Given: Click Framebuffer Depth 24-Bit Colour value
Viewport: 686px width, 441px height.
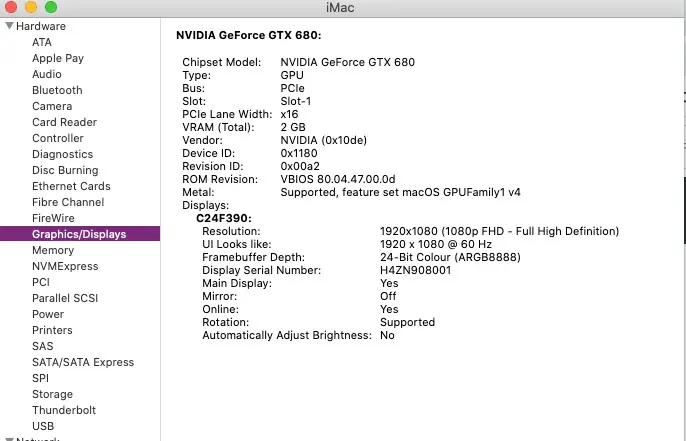Looking at the screenshot, I should [x=450, y=257].
